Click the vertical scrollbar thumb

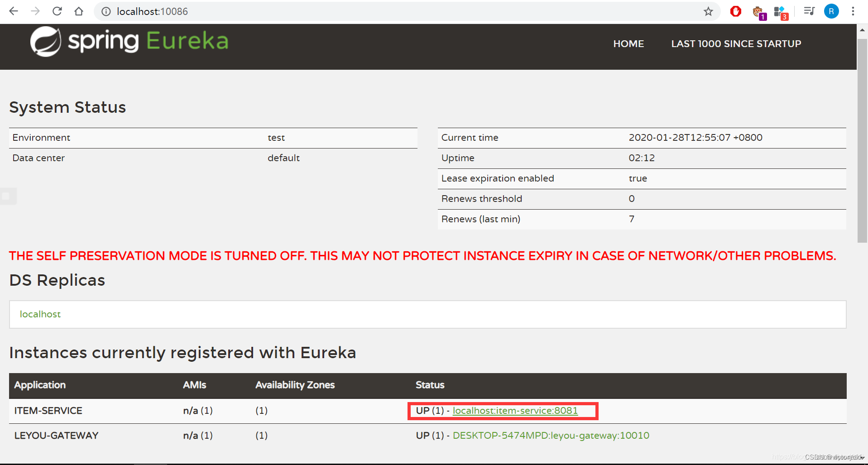coord(862,140)
